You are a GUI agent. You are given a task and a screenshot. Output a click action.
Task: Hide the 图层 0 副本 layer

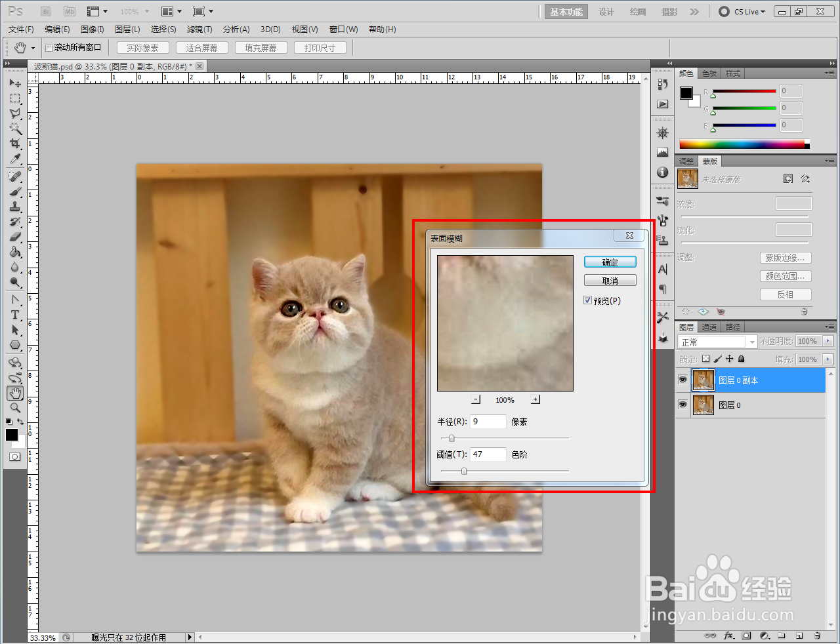pyautogui.click(x=682, y=380)
